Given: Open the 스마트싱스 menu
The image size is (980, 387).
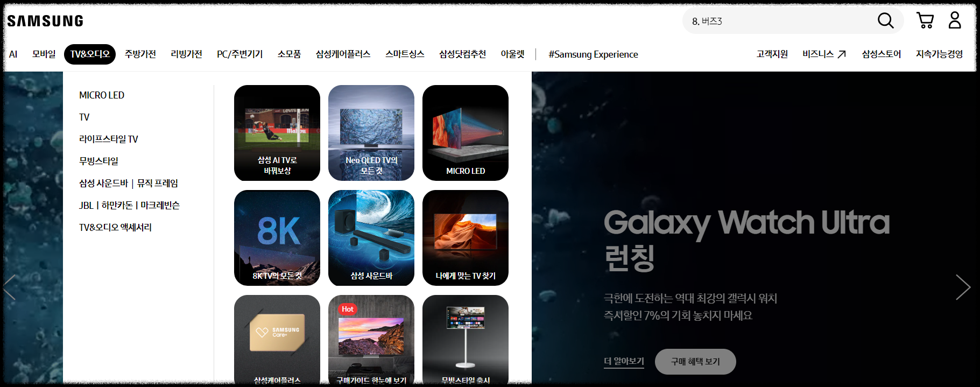Looking at the screenshot, I should click(405, 54).
